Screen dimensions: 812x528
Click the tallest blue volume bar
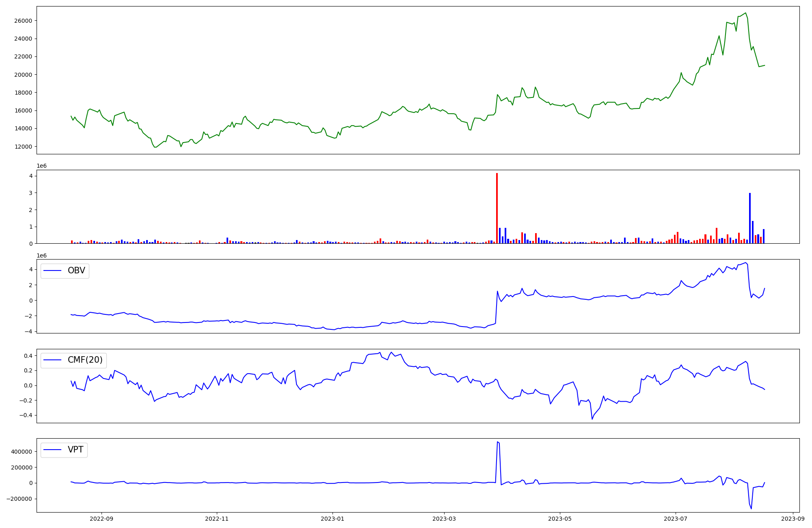tap(750, 218)
